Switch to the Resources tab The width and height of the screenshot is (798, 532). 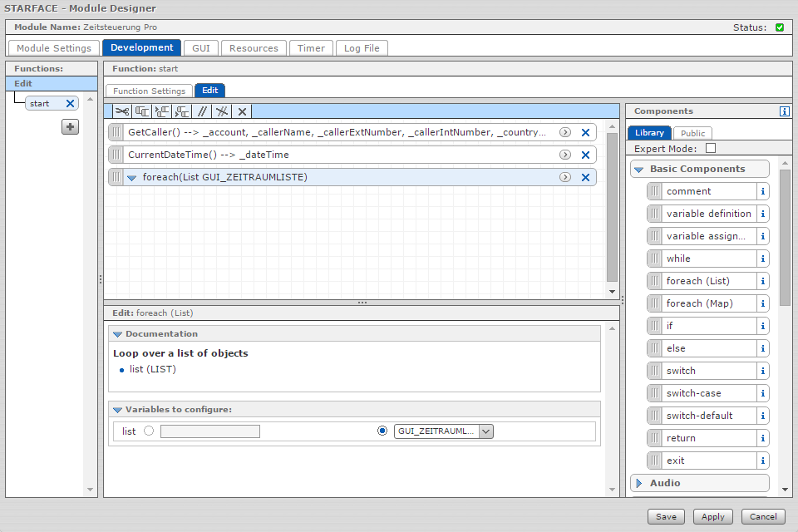click(254, 48)
